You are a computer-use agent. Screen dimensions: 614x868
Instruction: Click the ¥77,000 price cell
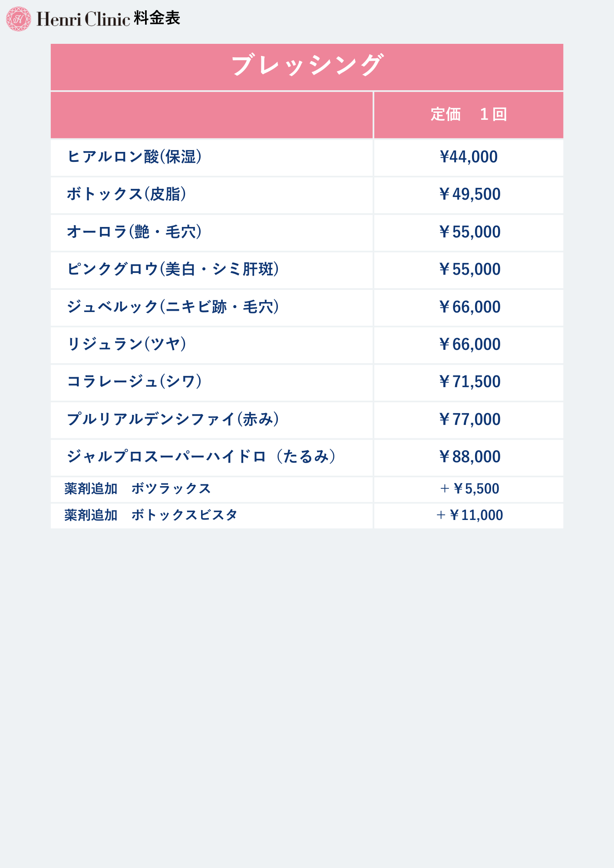tap(469, 420)
